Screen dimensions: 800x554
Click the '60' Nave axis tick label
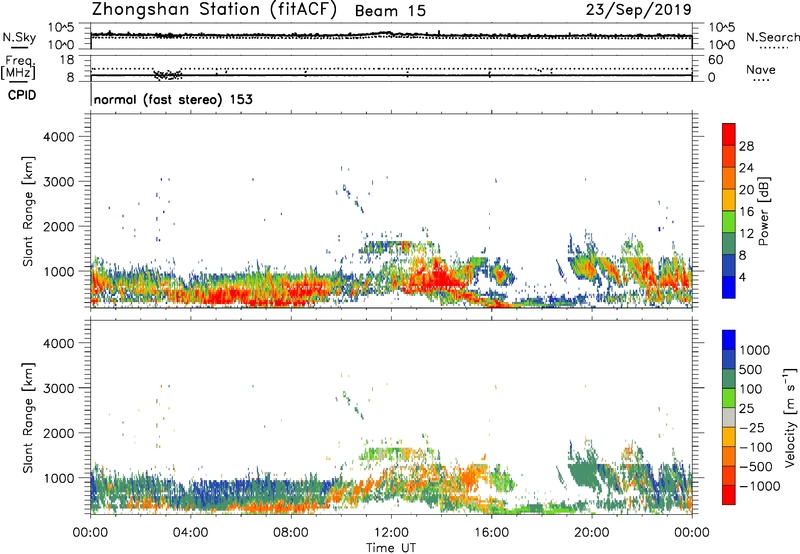715,60
